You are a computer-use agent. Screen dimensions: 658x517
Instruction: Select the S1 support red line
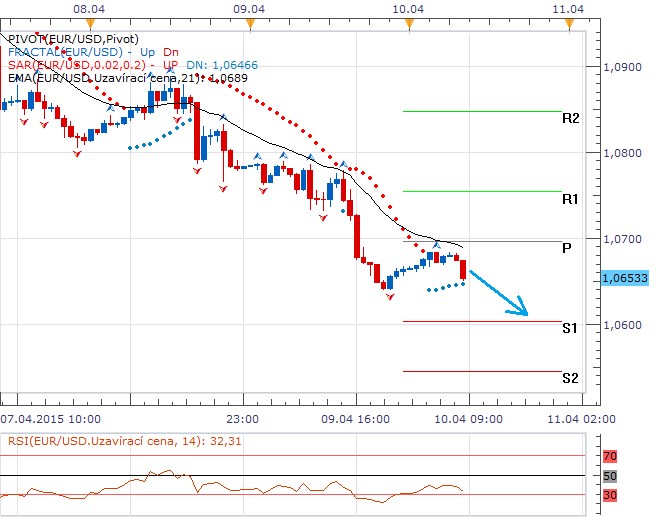coord(481,321)
